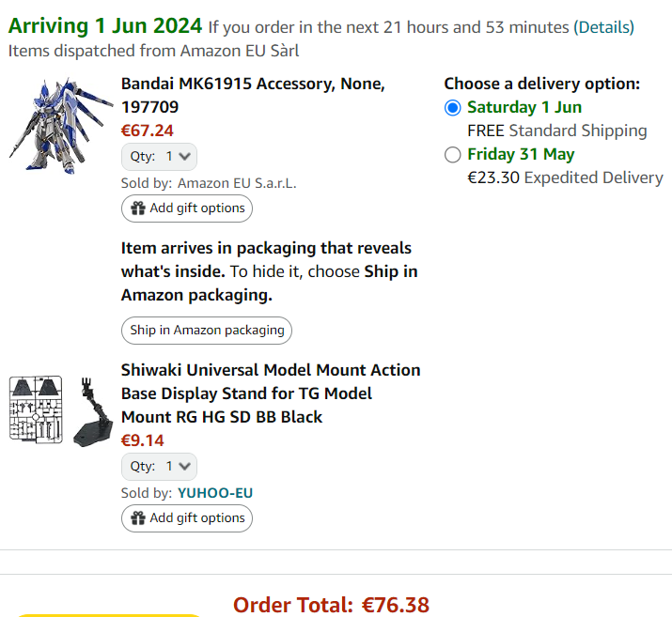Image resolution: width=672 pixels, height=617 pixels.
Task: Click the white model parts runner image
Action: pos(36,409)
